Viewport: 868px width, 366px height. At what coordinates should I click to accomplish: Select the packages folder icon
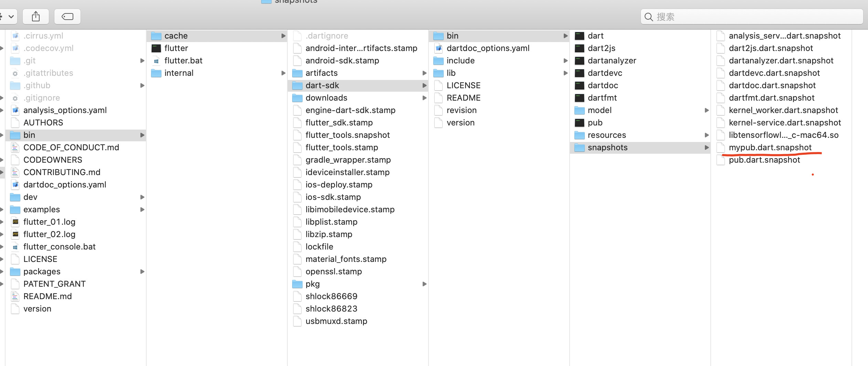(15, 272)
